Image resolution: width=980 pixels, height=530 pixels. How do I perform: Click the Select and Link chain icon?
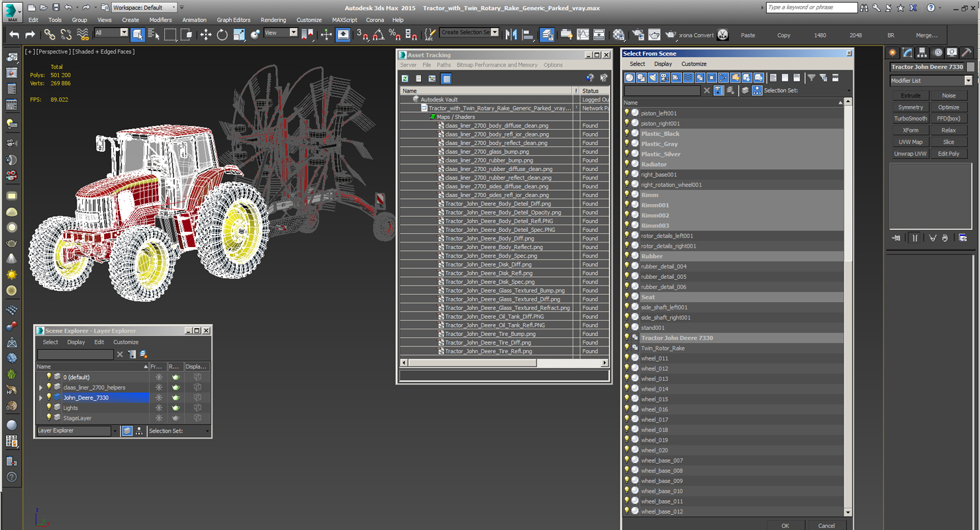[x=50, y=34]
